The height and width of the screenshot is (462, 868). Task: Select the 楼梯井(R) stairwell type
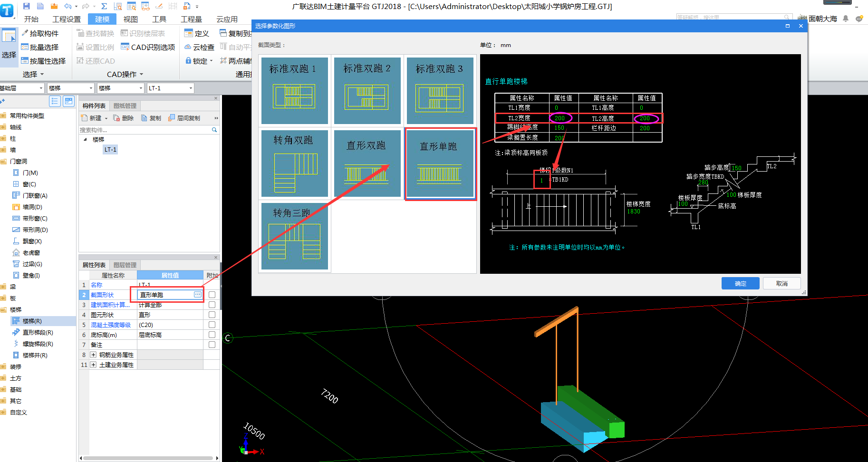coord(30,356)
